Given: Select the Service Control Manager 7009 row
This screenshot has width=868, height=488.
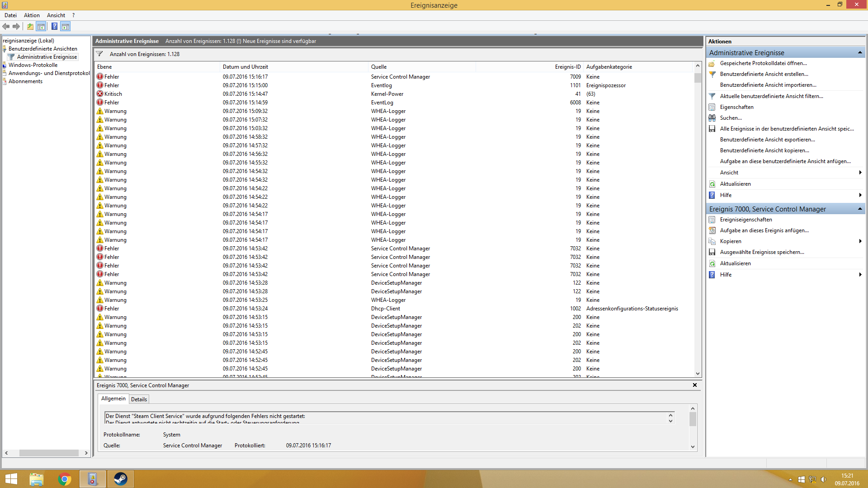Looking at the screenshot, I should pos(394,77).
